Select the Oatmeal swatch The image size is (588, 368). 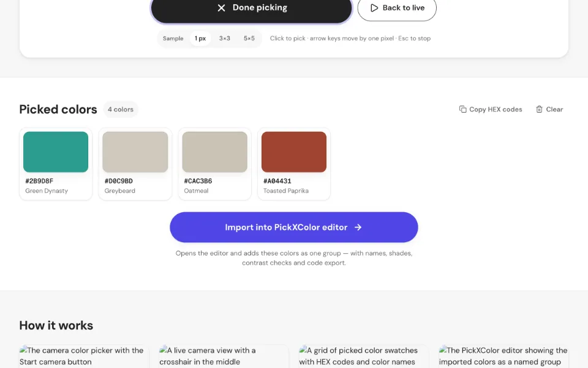[214, 152]
